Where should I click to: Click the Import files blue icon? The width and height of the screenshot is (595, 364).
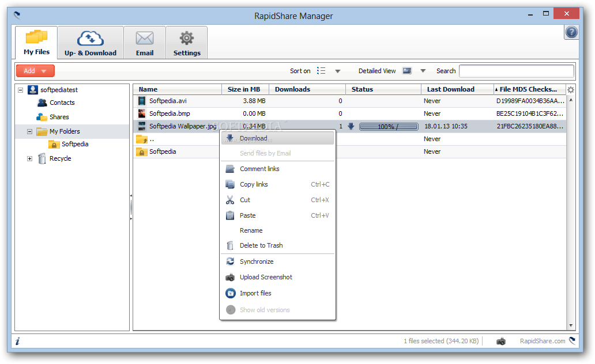[231, 293]
